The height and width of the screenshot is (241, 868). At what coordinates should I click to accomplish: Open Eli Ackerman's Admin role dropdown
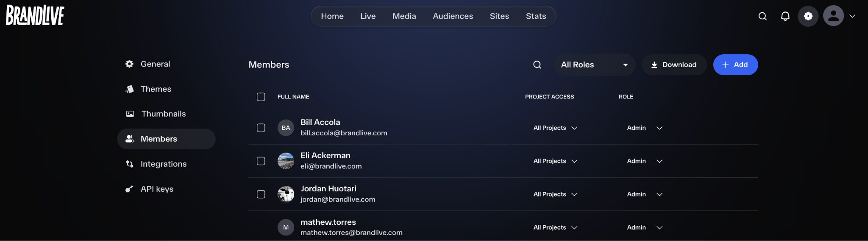tap(645, 161)
